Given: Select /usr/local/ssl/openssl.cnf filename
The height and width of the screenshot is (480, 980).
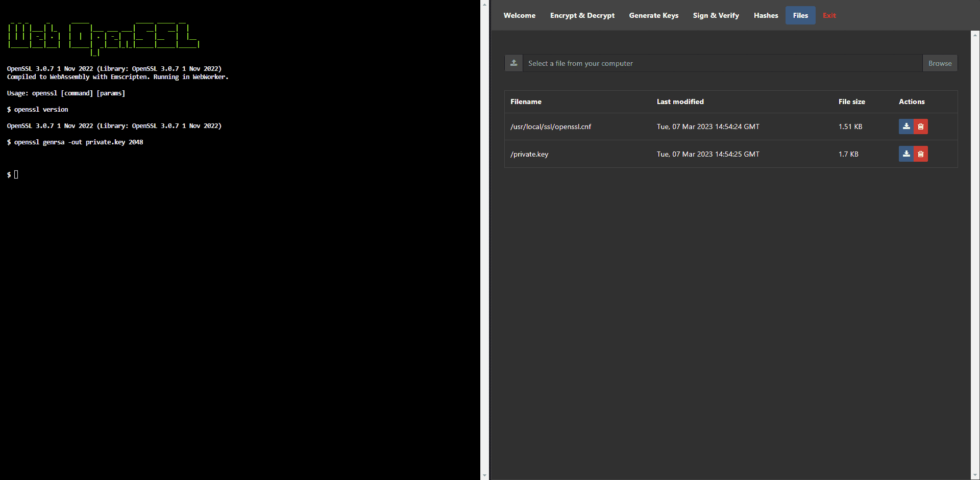Looking at the screenshot, I should click(551, 127).
